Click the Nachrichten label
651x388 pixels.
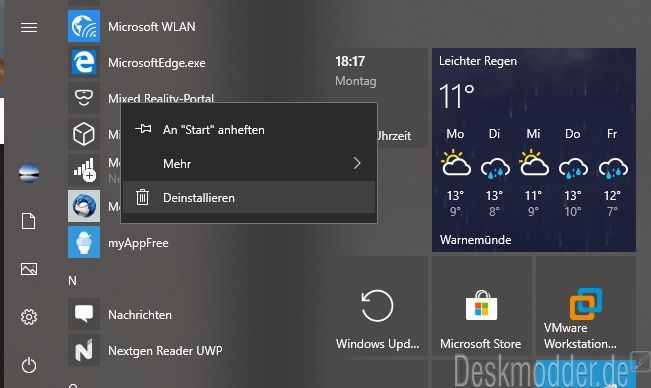point(140,315)
